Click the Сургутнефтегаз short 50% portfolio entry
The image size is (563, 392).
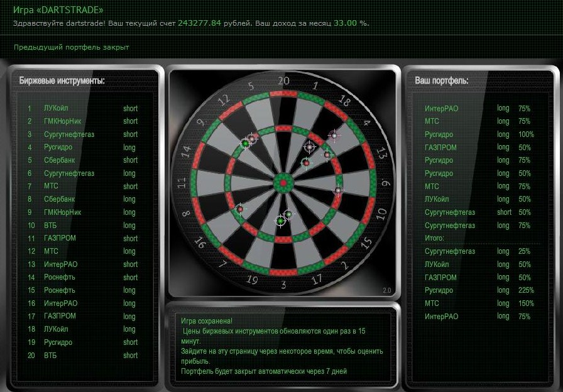click(x=479, y=212)
